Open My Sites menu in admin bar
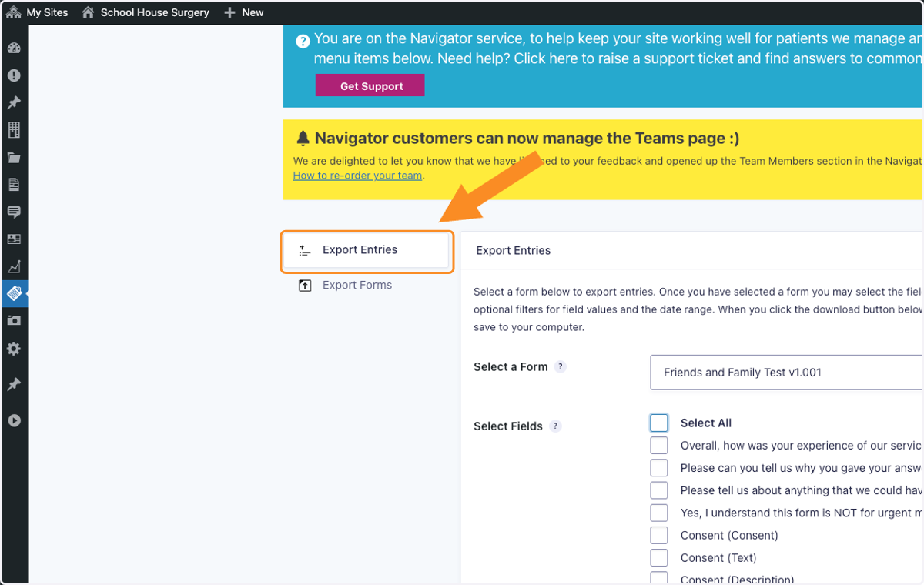The image size is (924, 585). click(x=38, y=12)
